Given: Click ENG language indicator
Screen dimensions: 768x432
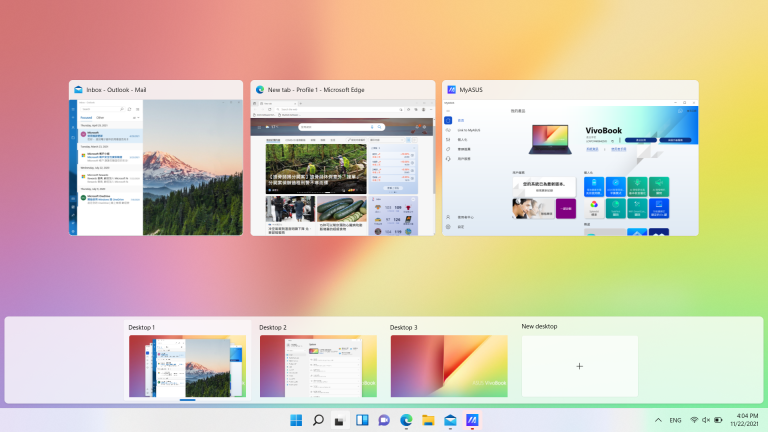Looking at the screenshot, I should (675, 420).
